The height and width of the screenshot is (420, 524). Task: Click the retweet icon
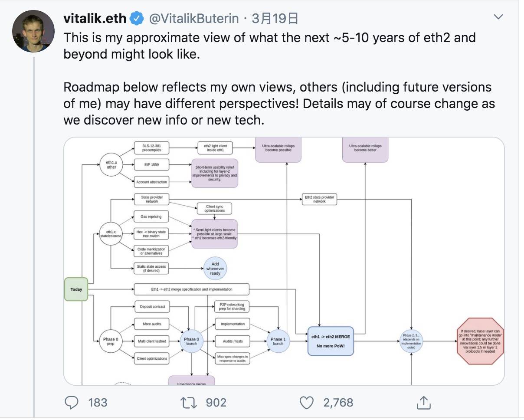(x=189, y=403)
